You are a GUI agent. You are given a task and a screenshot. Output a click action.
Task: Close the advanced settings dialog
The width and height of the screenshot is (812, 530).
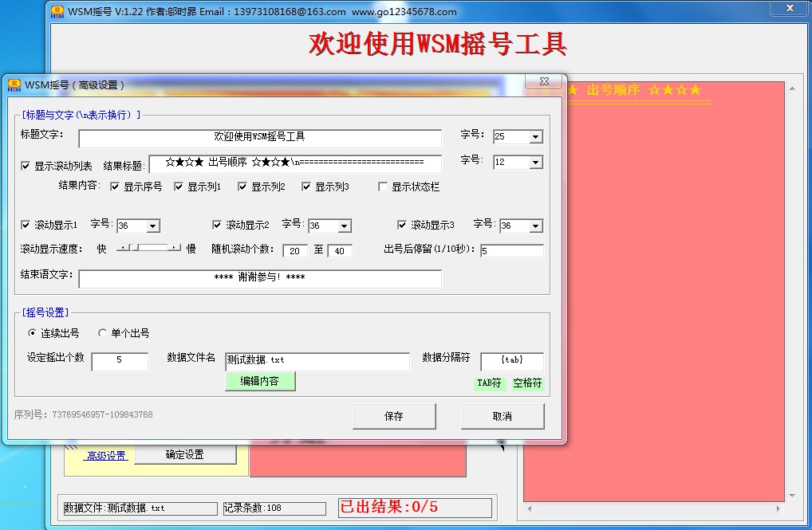(544, 81)
